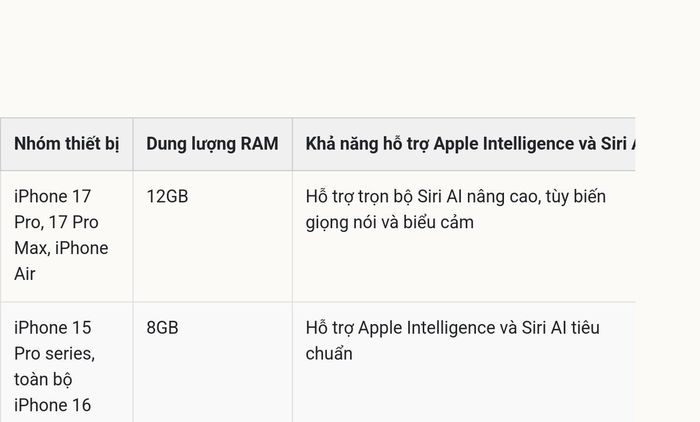Click the '8GB' RAM cell
Screen dimensions: 700x422
[x=162, y=328]
